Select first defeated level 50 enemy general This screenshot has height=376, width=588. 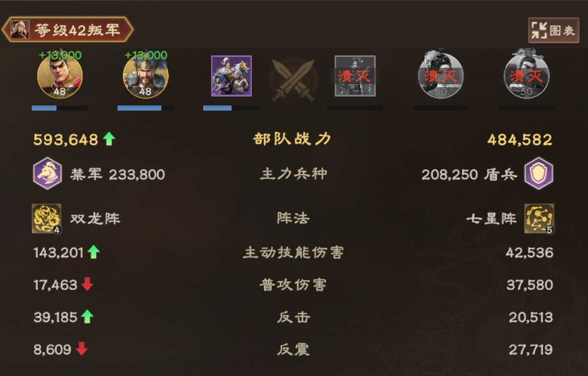(x=441, y=76)
